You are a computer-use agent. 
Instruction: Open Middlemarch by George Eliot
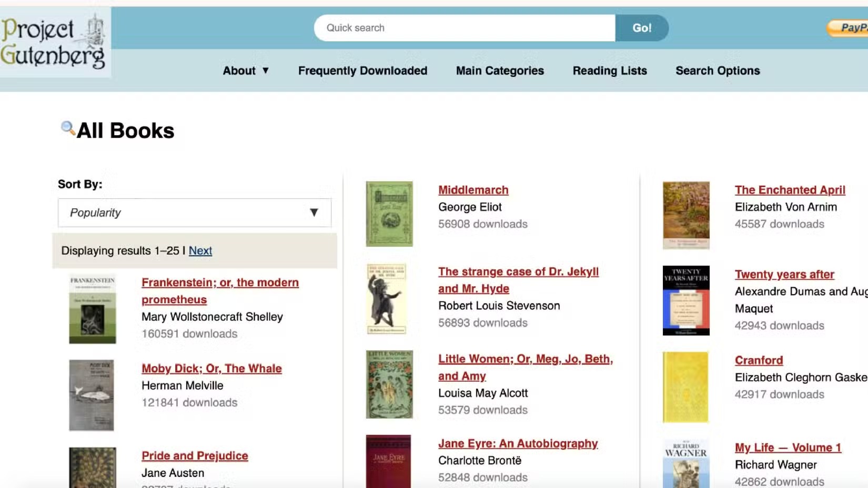(472, 190)
